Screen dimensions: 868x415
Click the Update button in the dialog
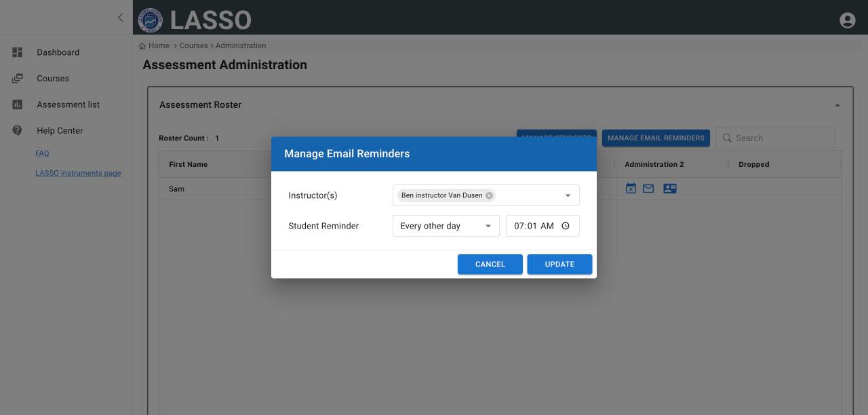click(x=559, y=264)
